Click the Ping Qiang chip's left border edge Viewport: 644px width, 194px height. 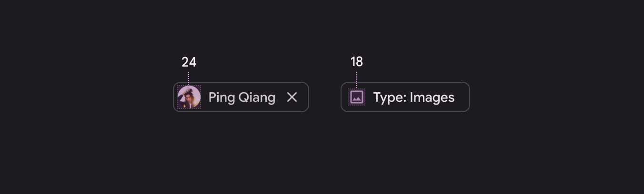click(x=173, y=97)
